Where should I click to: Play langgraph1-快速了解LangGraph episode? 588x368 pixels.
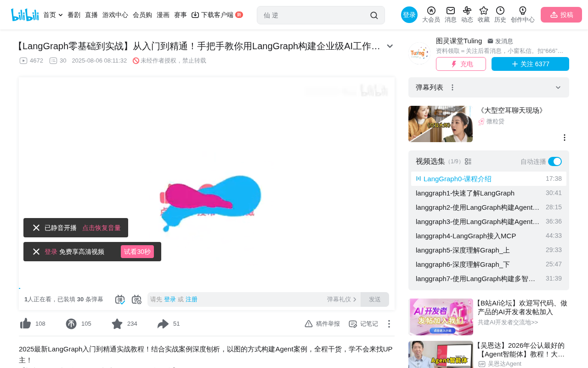(489, 193)
